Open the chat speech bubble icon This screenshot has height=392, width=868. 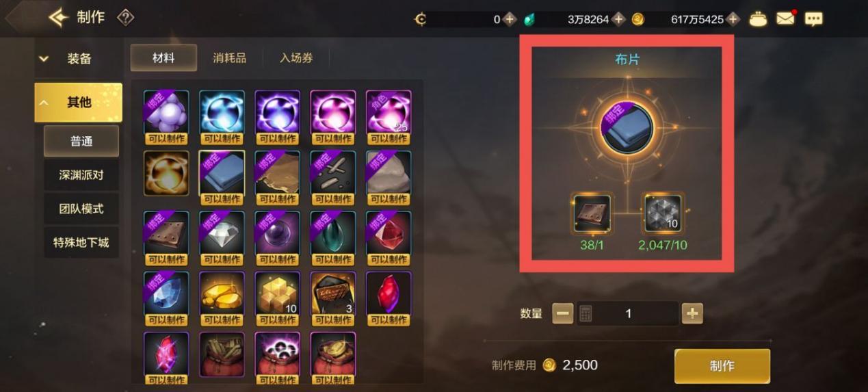tap(813, 19)
